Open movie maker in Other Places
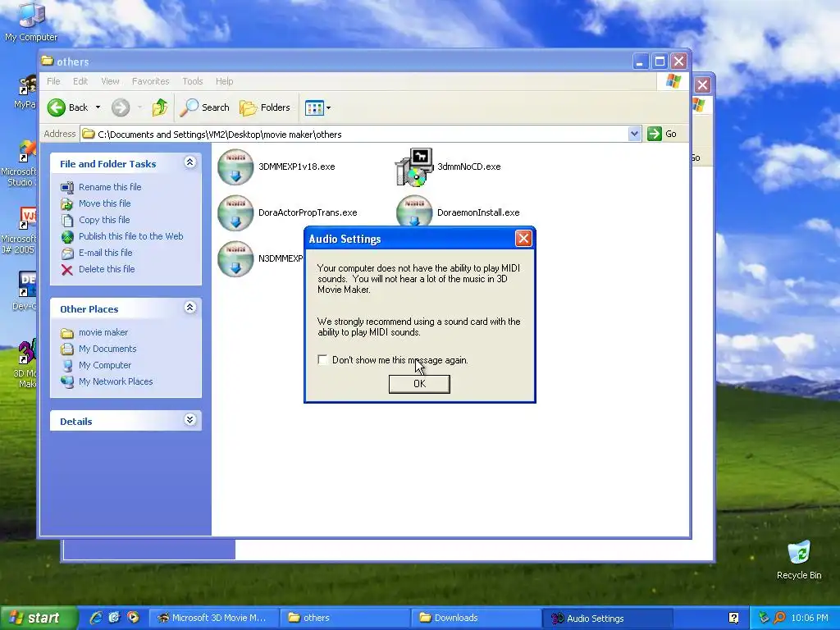The image size is (840, 630). click(x=103, y=333)
